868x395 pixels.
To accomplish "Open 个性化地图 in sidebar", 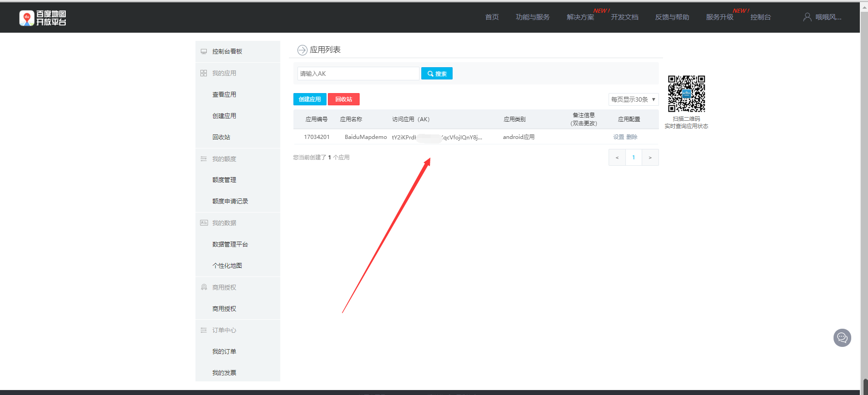I will pyautogui.click(x=227, y=266).
